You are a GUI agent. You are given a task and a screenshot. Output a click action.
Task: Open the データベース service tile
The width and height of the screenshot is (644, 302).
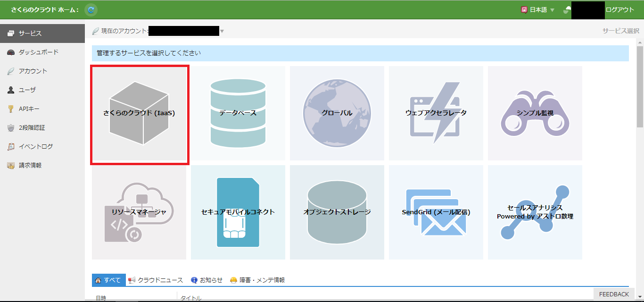coord(238,113)
